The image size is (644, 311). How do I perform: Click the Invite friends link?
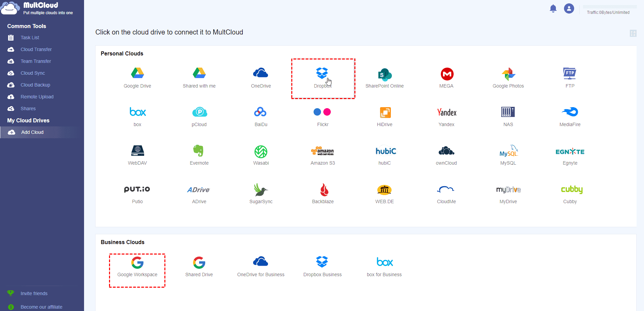[x=34, y=293]
